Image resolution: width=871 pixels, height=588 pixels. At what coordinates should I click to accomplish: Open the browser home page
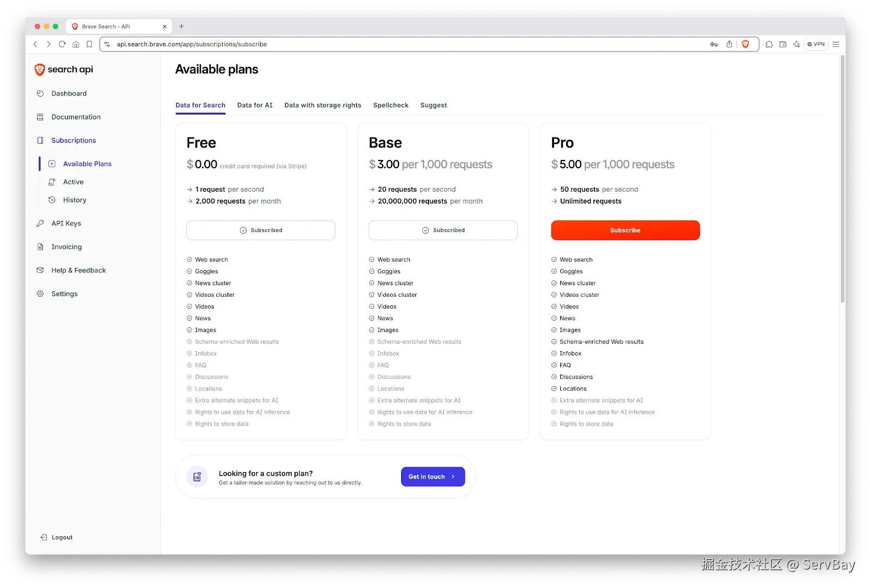[76, 44]
